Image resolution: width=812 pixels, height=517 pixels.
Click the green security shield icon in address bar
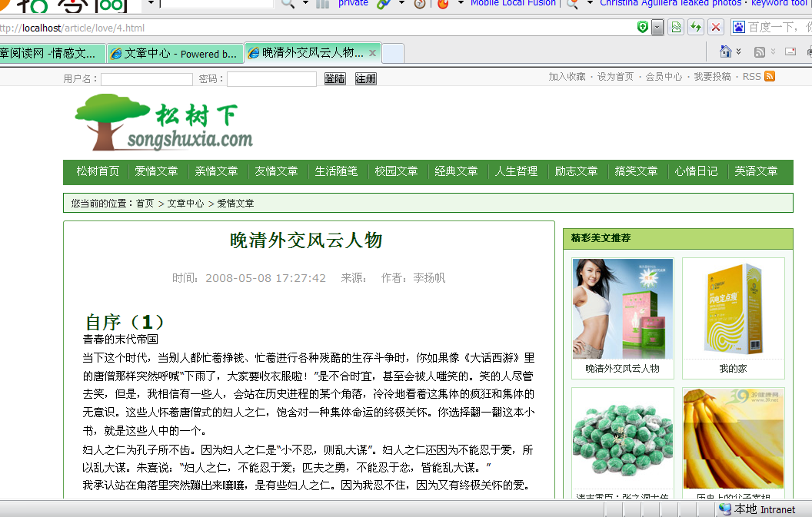(x=643, y=28)
